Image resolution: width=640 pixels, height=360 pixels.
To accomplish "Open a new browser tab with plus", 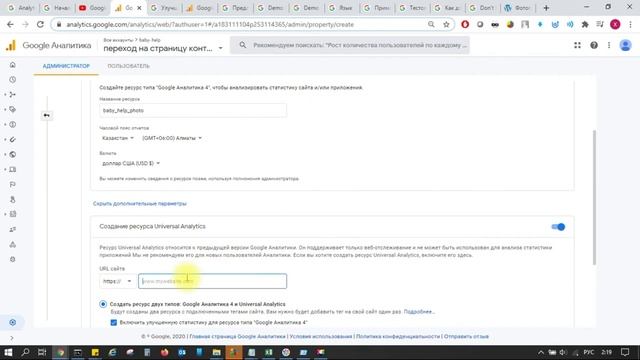I will tap(546, 8).
